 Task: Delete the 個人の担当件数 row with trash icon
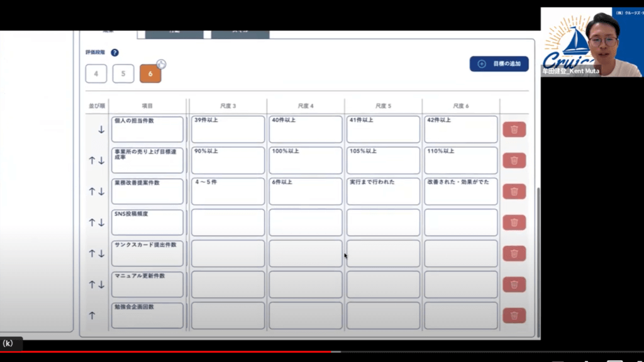(x=514, y=129)
